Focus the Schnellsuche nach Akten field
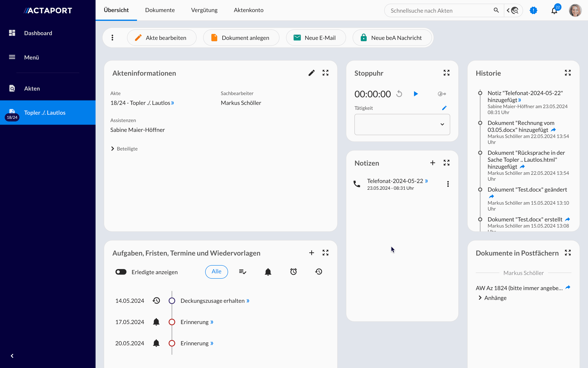 pyautogui.click(x=440, y=10)
